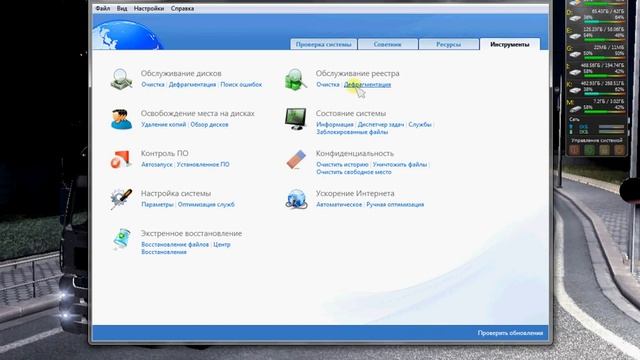Click the Ускорение Интернета globe icon
Image resolution: width=640 pixels, height=360 pixels.
click(296, 199)
